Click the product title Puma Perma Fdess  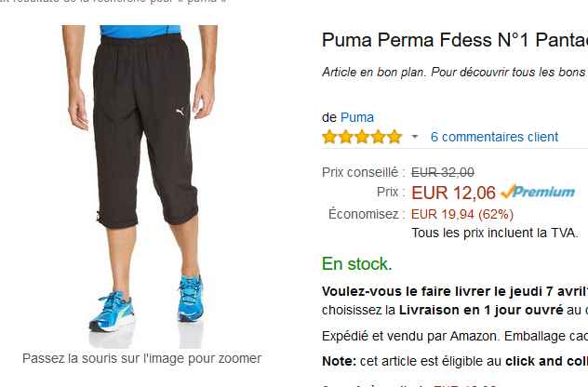coord(454,40)
